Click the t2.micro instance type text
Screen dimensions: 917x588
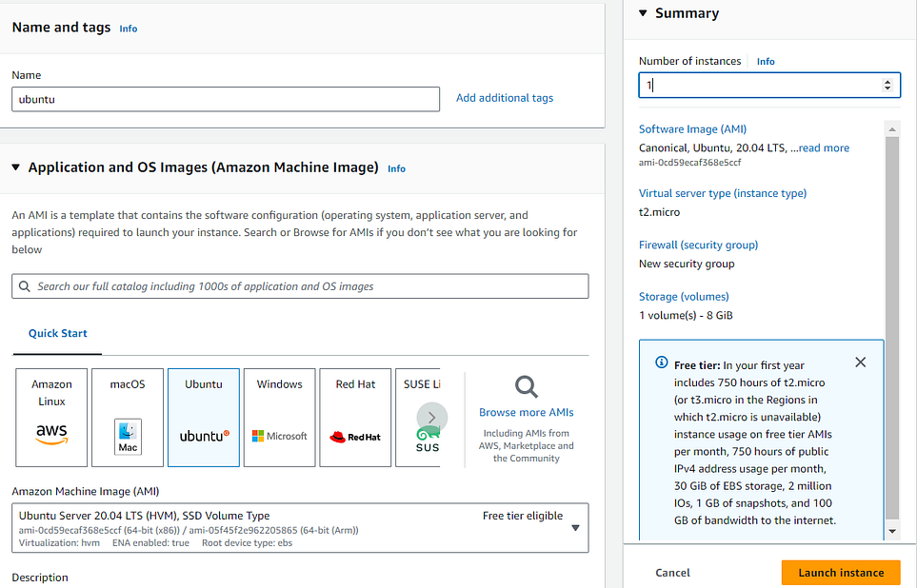pos(659,212)
